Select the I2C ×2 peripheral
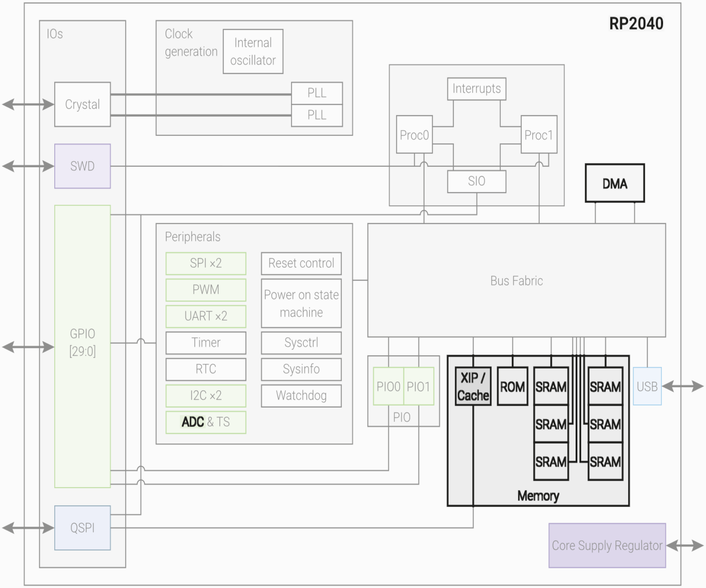Image resolution: width=706 pixels, height=588 pixels. click(x=206, y=396)
